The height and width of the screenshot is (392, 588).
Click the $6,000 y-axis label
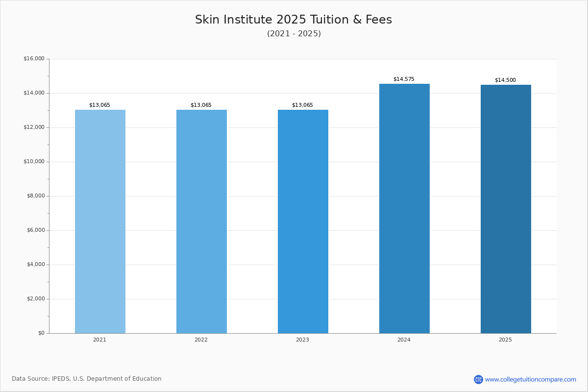(35, 230)
